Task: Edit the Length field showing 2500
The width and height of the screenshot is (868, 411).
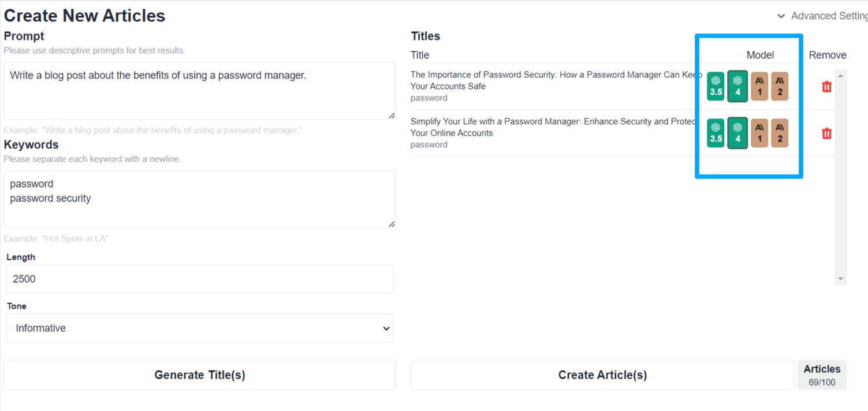Action: pyautogui.click(x=200, y=279)
